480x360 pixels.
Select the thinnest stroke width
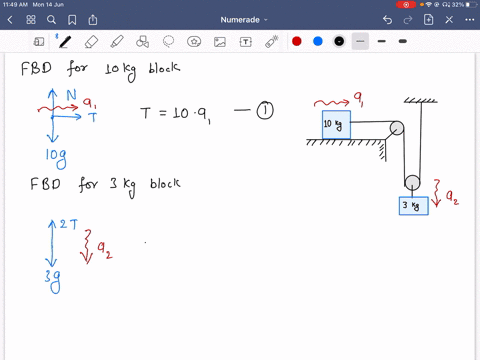click(x=360, y=41)
